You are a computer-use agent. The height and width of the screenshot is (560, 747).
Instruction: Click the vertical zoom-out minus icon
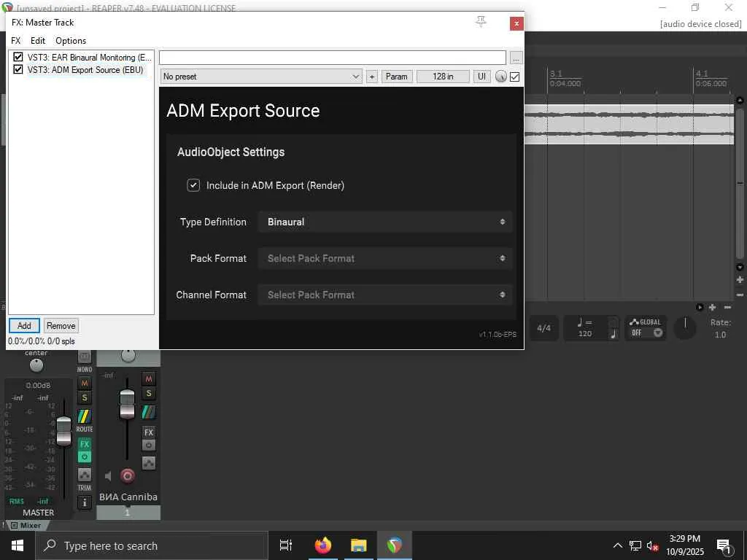click(740, 295)
